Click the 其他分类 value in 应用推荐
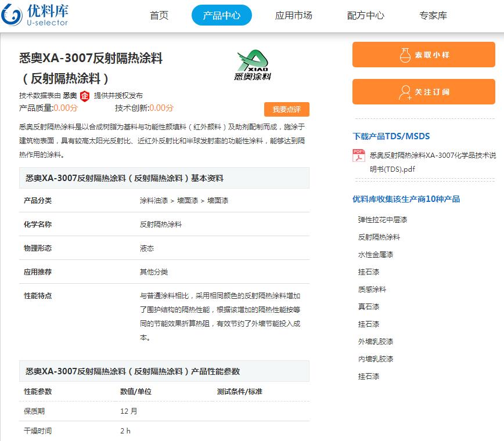 coord(154,272)
